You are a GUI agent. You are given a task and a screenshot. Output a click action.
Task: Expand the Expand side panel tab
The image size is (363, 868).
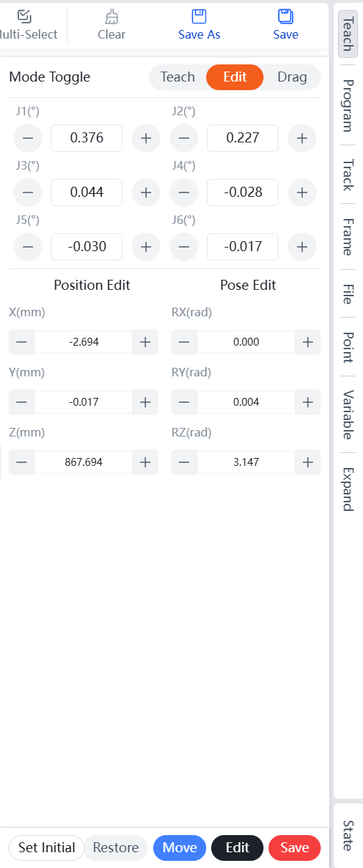point(348,489)
